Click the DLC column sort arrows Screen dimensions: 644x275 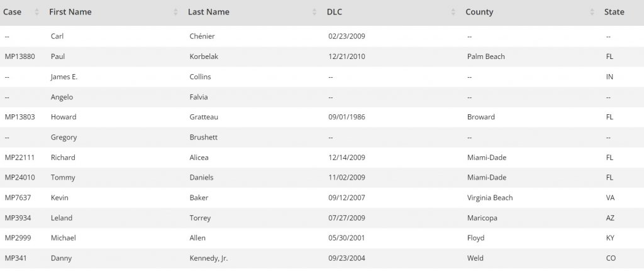(x=453, y=12)
